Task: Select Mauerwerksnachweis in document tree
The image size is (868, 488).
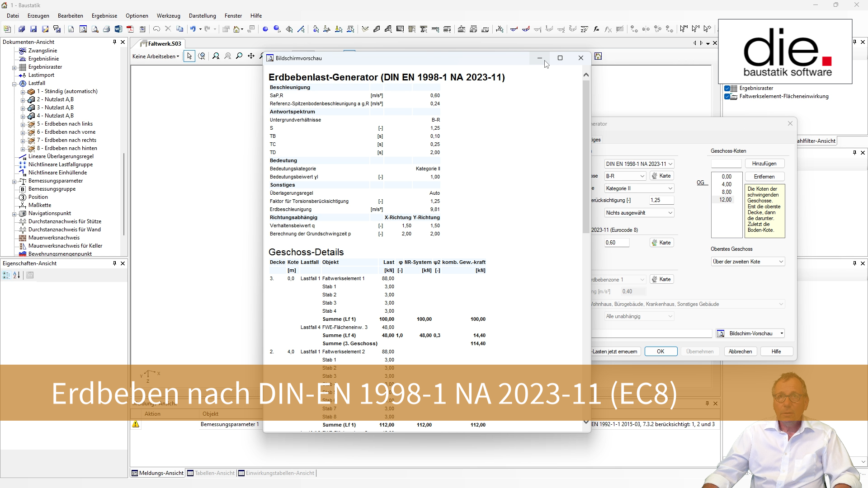Action: 54,238
